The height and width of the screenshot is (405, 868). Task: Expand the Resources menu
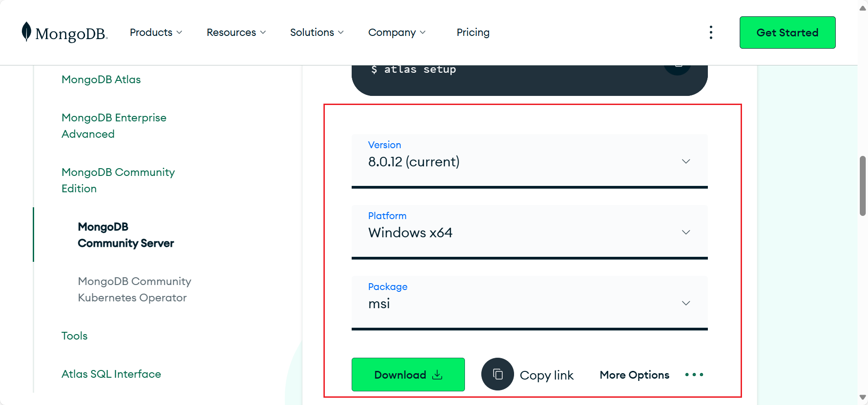(236, 32)
